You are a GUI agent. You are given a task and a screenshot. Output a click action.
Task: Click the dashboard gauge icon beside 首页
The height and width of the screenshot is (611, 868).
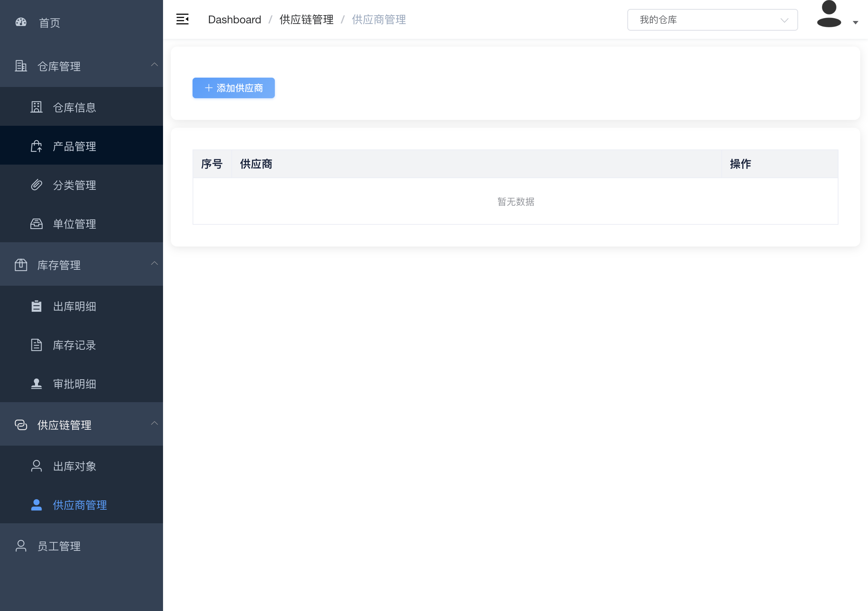click(21, 23)
